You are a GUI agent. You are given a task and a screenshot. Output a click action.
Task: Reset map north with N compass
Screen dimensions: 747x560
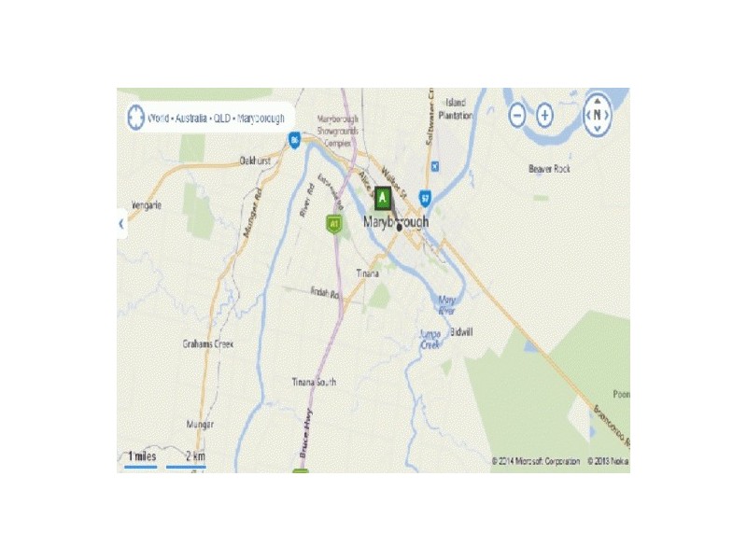598,115
